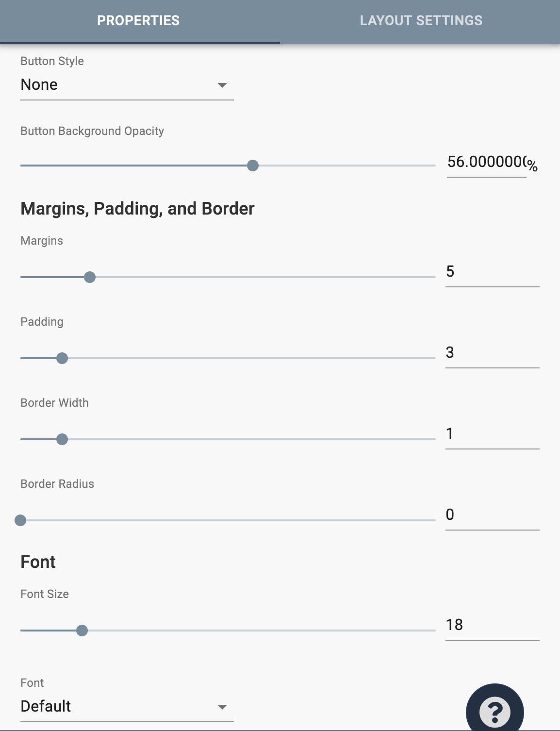Click the Button Style dropdown arrow
The height and width of the screenshot is (731, 560).
pyautogui.click(x=222, y=85)
